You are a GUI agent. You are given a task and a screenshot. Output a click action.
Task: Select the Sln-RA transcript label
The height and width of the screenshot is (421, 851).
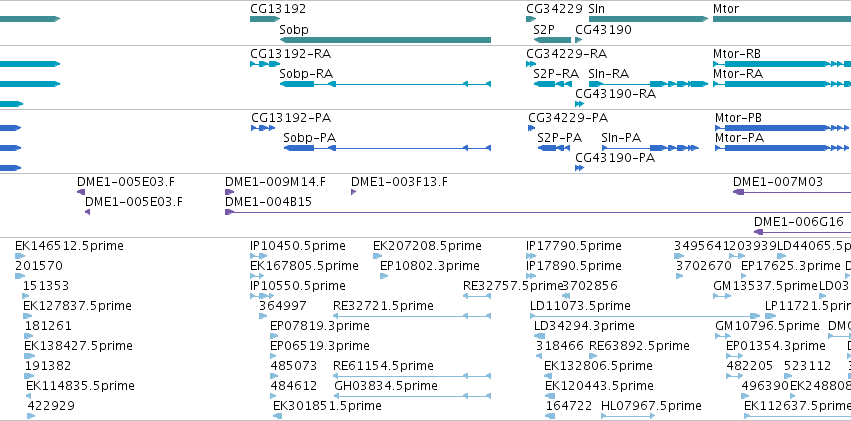tap(608, 73)
